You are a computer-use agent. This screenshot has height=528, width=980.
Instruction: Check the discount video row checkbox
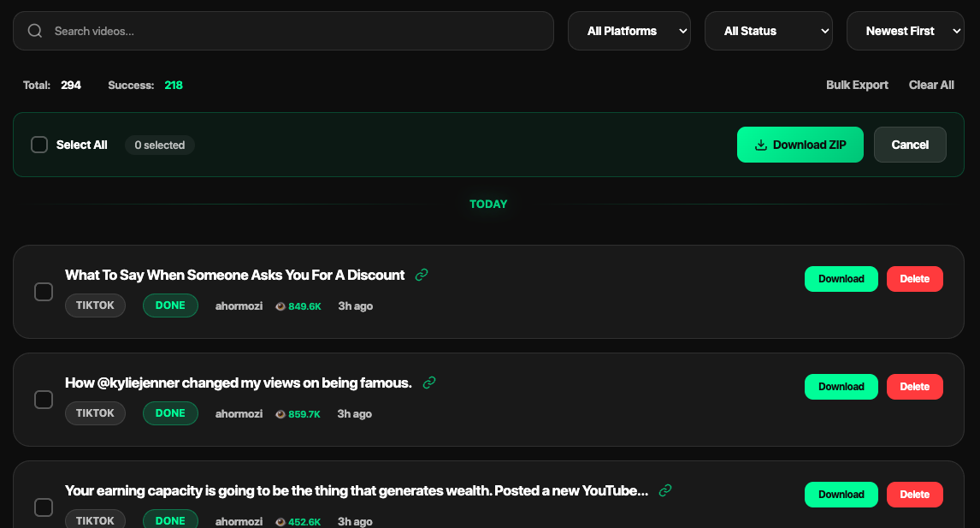pos(44,292)
